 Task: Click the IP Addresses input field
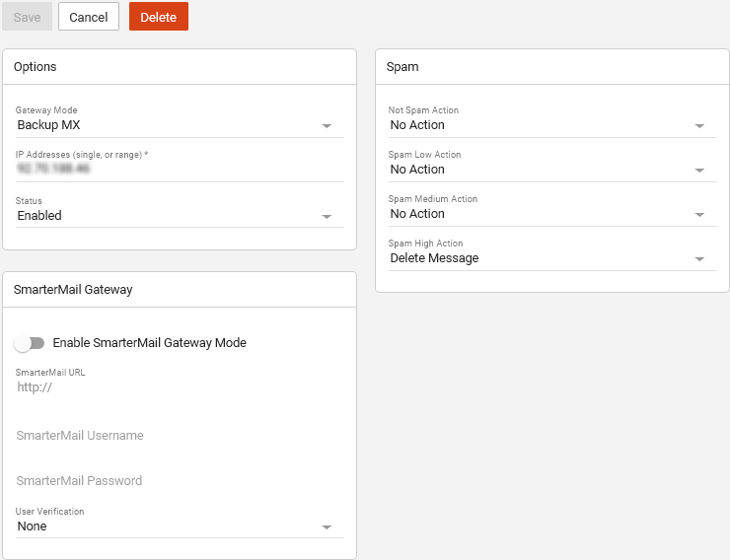pyautogui.click(x=178, y=170)
